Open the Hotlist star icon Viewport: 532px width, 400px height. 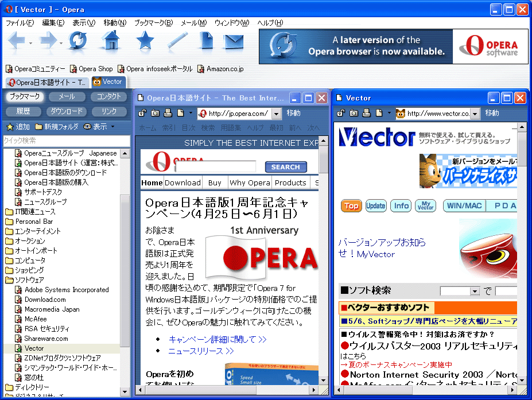click(x=145, y=41)
